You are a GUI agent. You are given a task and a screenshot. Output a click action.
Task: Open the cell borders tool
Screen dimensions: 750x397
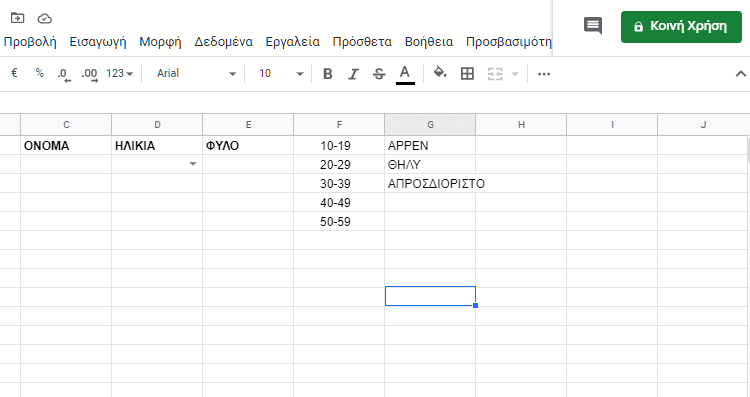click(467, 74)
